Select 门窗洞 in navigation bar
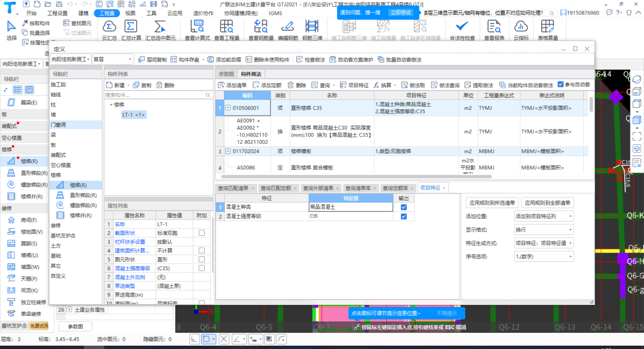Image resolution: width=644 pixels, height=349 pixels. tap(75, 125)
